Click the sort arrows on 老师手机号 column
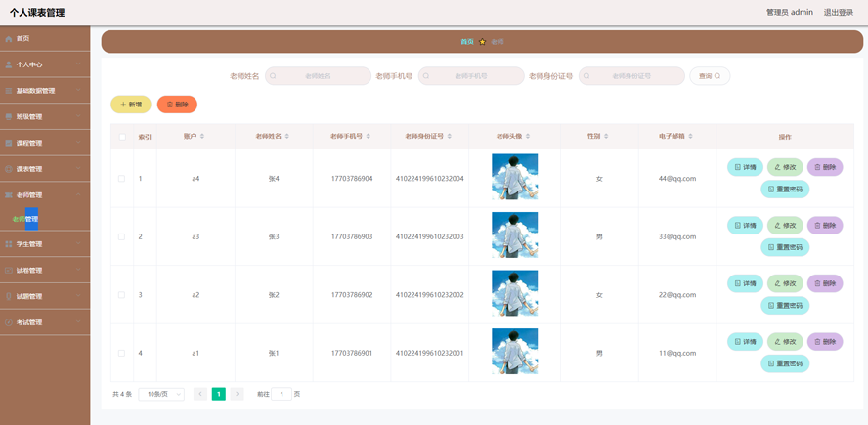The image size is (868, 425). coord(369,137)
